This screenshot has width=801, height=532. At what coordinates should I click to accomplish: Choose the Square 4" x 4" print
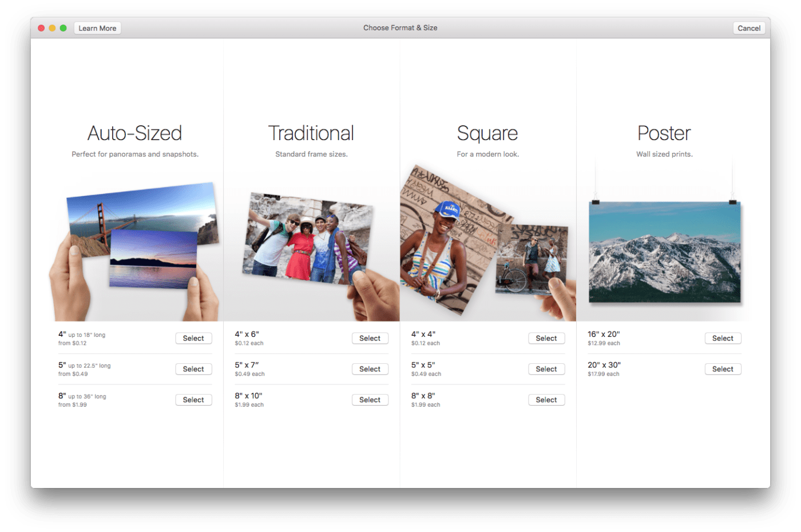[x=546, y=338]
